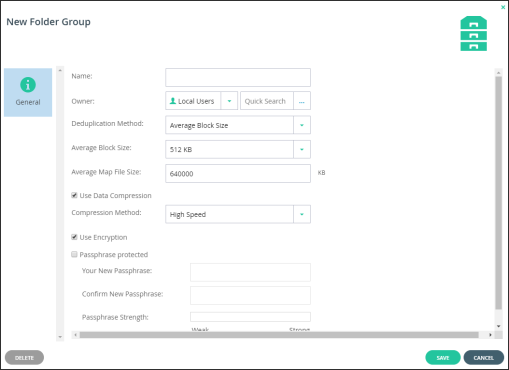Click the KB unit label

pyautogui.click(x=321, y=173)
